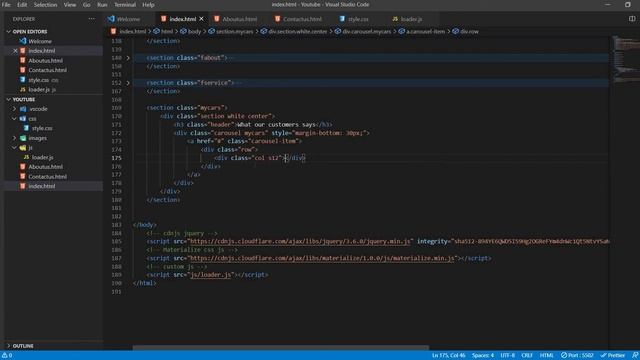The width and height of the screenshot is (640, 360).
Task: Follow the js/loader.js script link
Action: click(211, 275)
